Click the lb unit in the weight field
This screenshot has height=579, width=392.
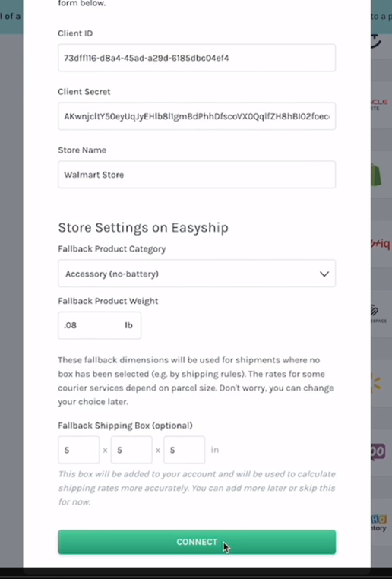click(128, 325)
